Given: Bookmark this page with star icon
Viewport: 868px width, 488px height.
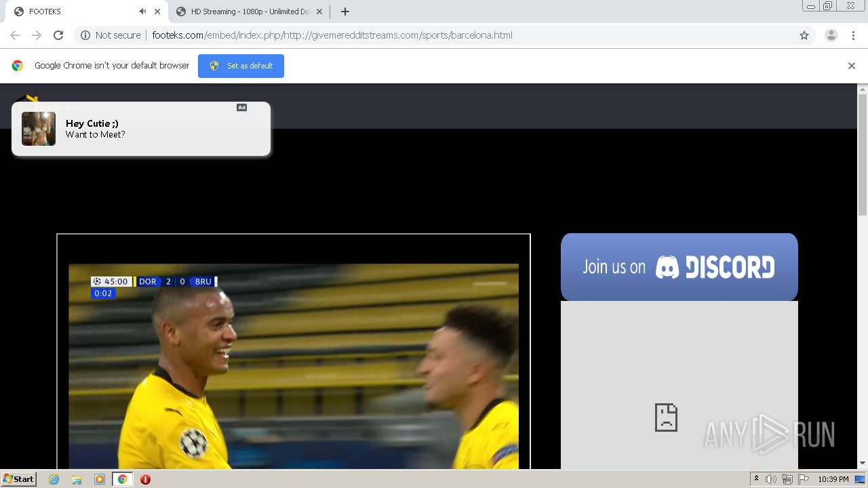Looking at the screenshot, I should (x=804, y=35).
